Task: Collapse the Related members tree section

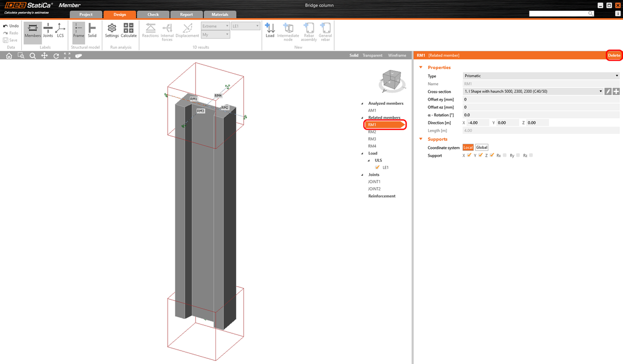Action: pyautogui.click(x=361, y=117)
